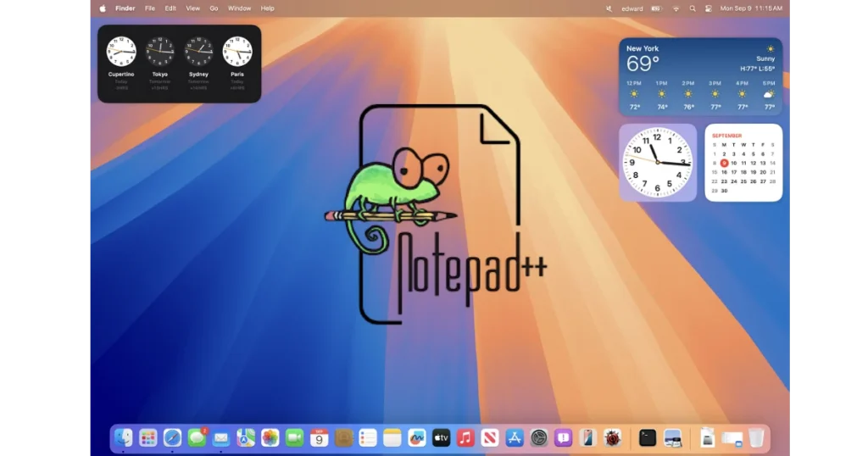Viewport: 868px width, 456px height.
Task: Open Messages with the unread badge
Action: pyautogui.click(x=197, y=438)
